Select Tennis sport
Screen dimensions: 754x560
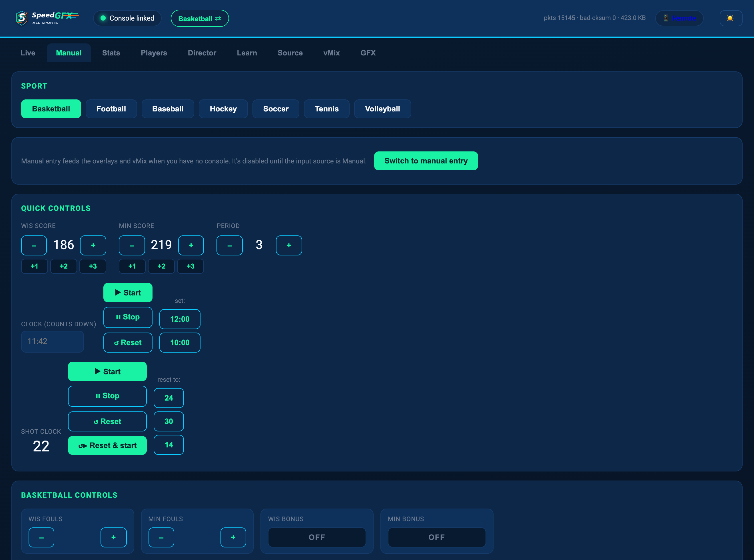coord(327,109)
